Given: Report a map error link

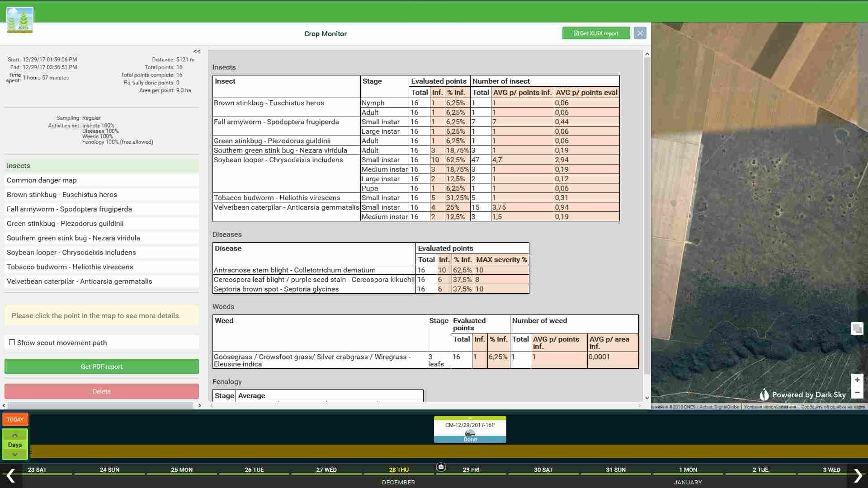Looking at the screenshot, I should pos(833,407).
